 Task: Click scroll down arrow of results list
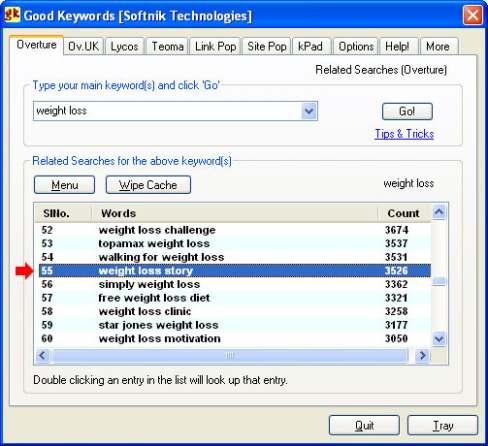tap(439, 339)
